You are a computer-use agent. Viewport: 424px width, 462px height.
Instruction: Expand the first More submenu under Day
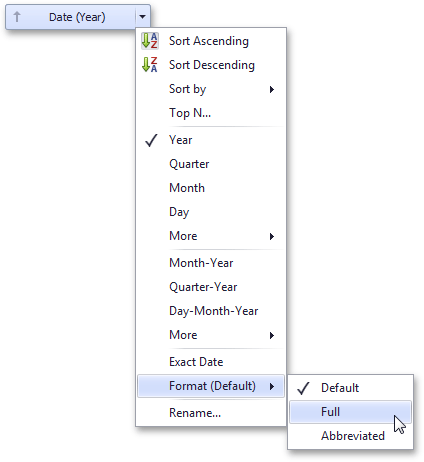(211, 236)
